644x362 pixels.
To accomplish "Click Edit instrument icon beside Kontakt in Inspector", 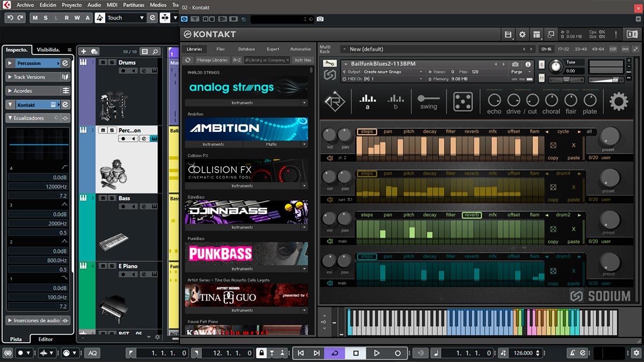I will tap(65, 105).
